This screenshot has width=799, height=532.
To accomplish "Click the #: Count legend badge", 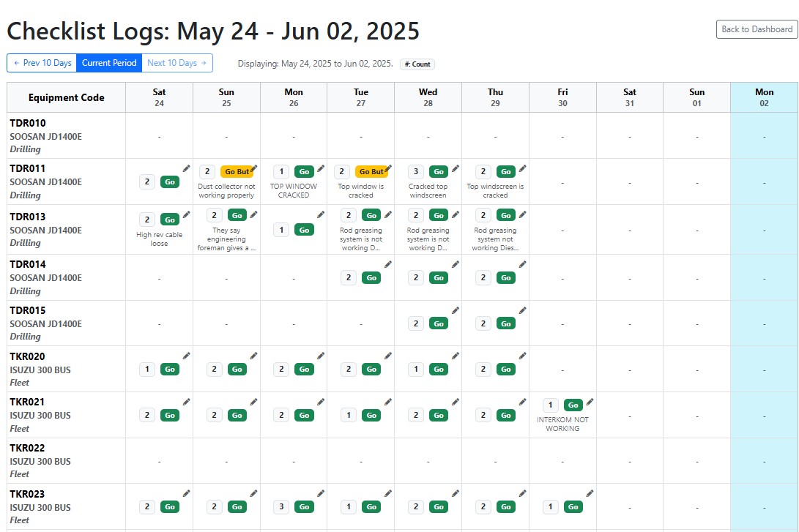I will 417,64.
